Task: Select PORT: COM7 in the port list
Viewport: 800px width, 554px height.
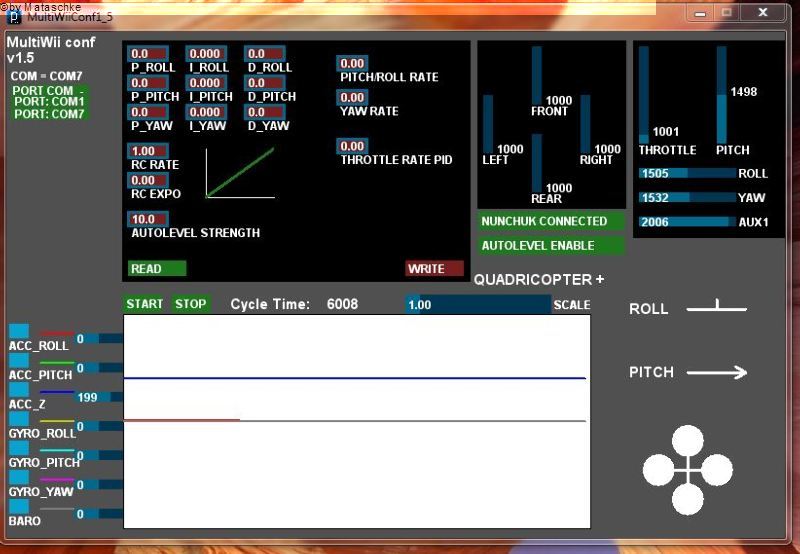Action: click(x=49, y=114)
